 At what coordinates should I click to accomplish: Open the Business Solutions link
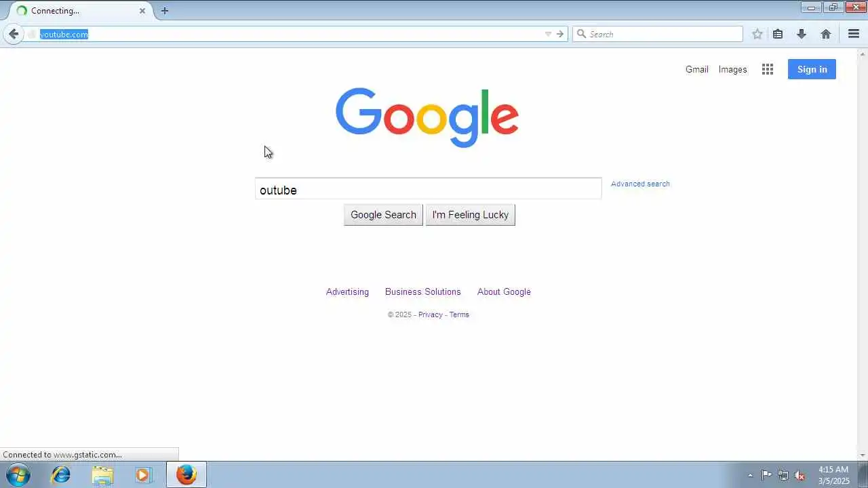(422, 291)
